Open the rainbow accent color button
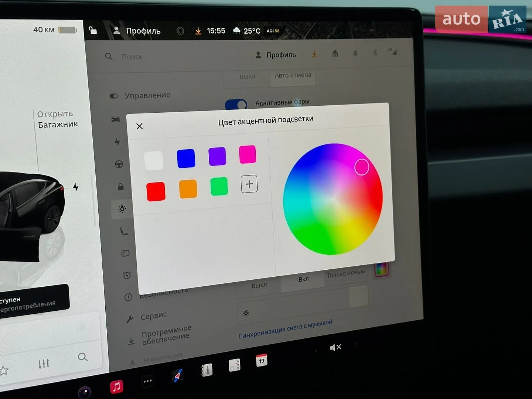 tap(382, 269)
